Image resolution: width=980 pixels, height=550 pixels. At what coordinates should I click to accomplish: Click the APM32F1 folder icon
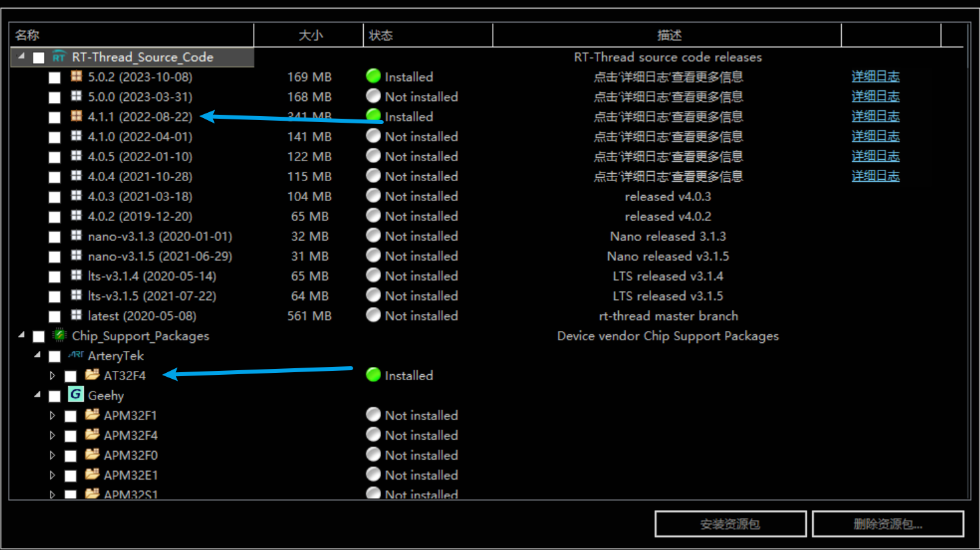pyautogui.click(x=92, y=415)
